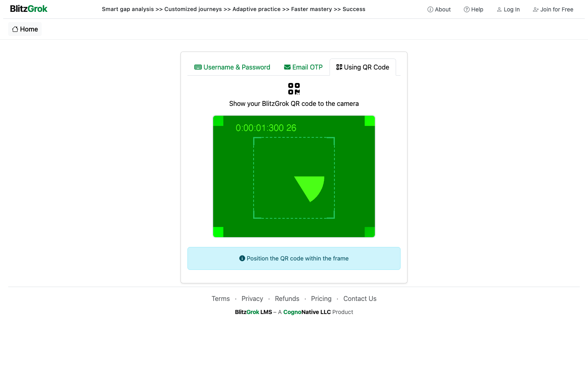Open the Terms footer link
The width and height of the screenshot is (588, 368).
[220, 298]
